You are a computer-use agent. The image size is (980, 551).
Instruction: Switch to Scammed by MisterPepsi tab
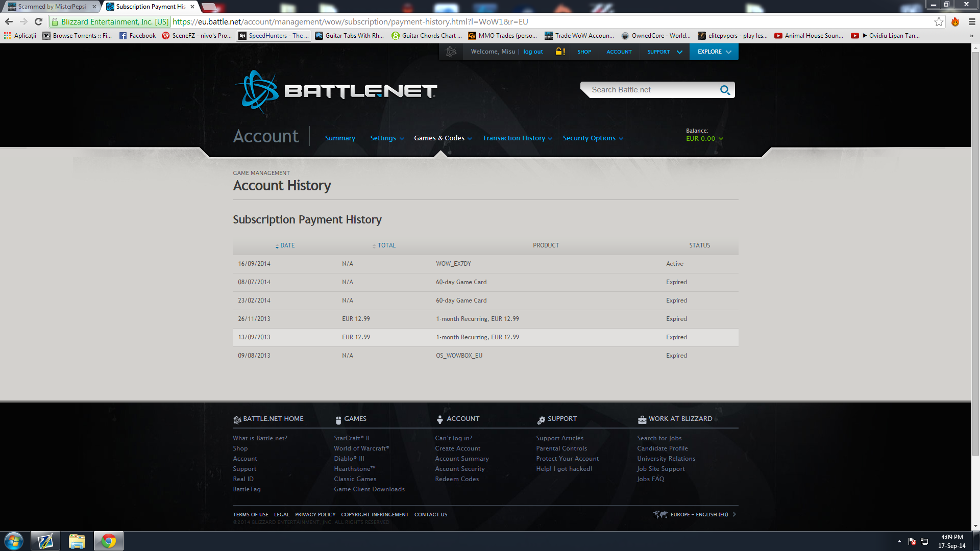[x=52, y=7]
